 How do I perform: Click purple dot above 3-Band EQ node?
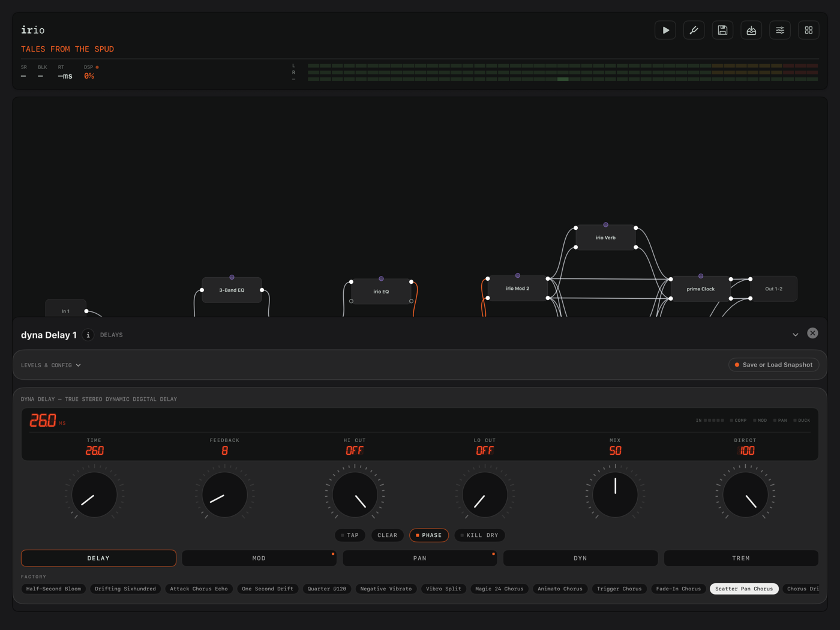[232, 277]
